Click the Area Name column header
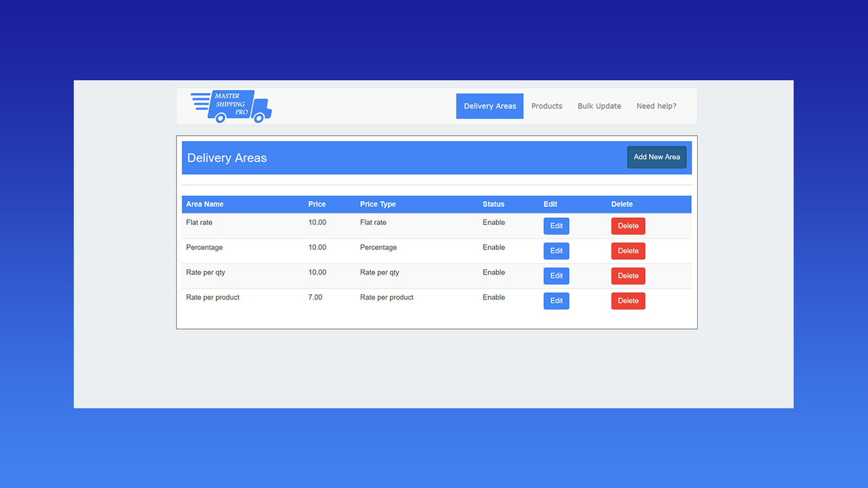 pos(205,204)
